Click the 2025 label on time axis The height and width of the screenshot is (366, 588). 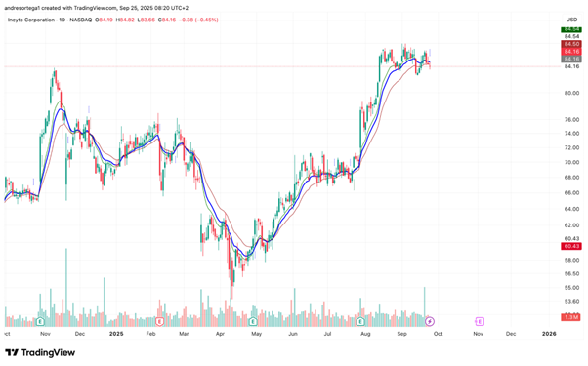(116, 334)
